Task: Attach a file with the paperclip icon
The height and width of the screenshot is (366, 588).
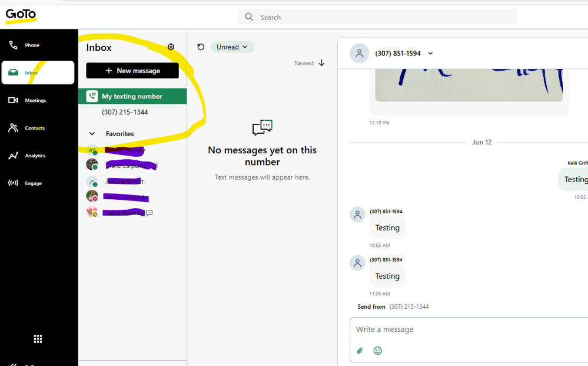Action: click(x=360, y=351)
